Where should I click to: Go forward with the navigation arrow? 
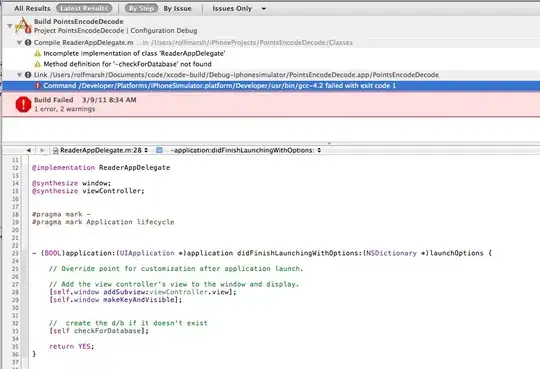(42, 150)
